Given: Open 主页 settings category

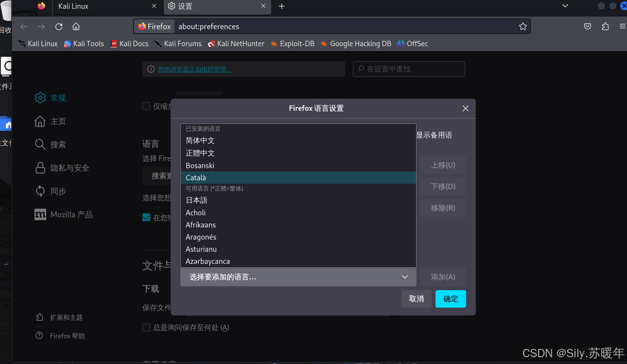Looking at the screenshot, I should (x=51, y=121).
